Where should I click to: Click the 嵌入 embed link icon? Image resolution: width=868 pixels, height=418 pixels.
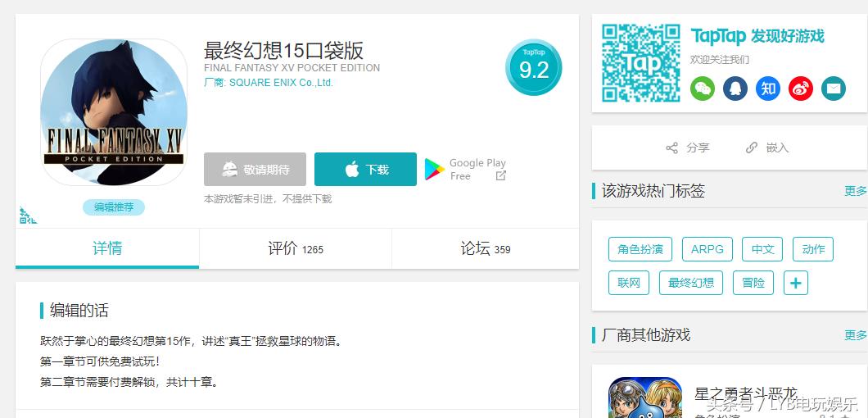tap(751, 148)
